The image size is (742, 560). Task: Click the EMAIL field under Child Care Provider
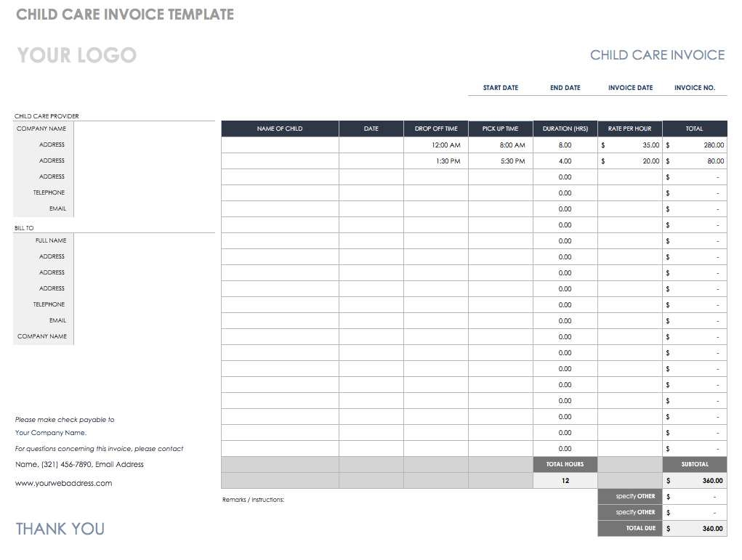pyautogui.click(x=145, y=208)
